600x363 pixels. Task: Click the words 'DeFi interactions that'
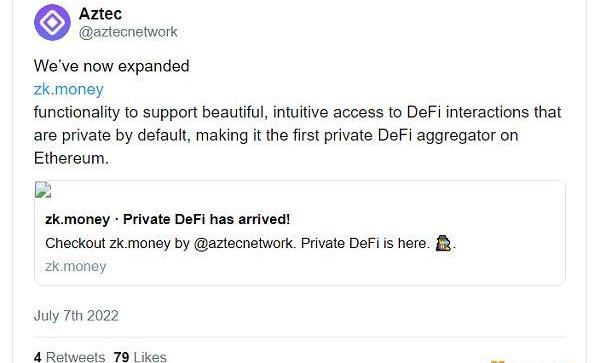coord(484,112)
